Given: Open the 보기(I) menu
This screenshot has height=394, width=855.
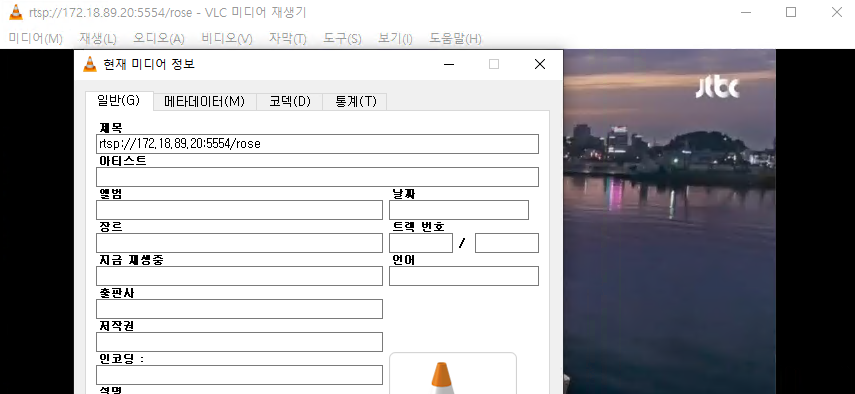Looking at the screenshot, I should pos(395,39).
